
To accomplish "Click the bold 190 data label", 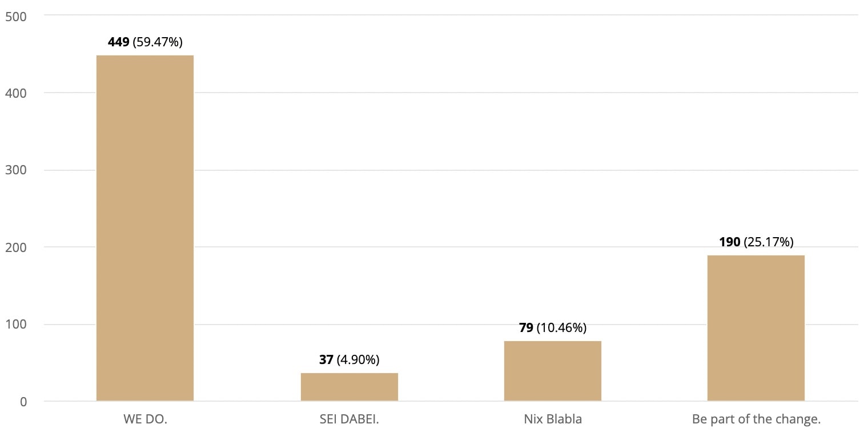I will pyautogui.click(x=729, y=242).
